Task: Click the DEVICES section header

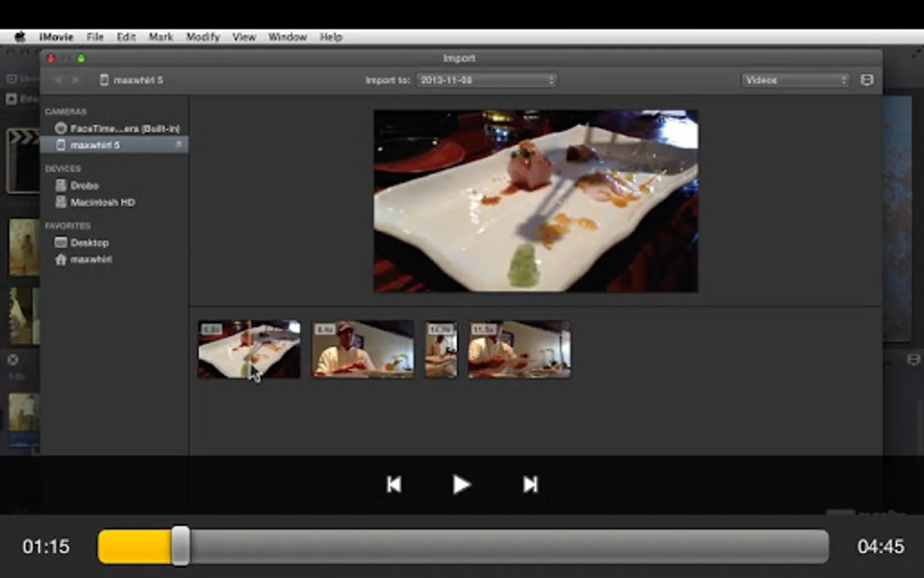Action: (63, 169)
